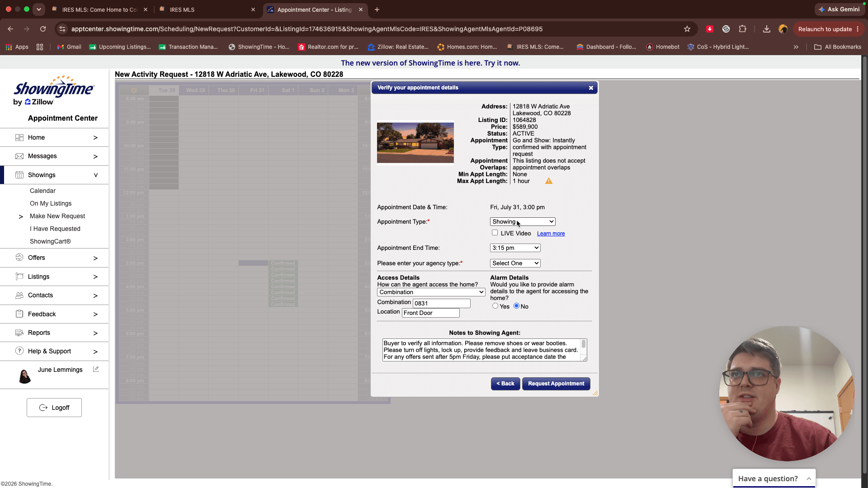Image resolution: width=868 pixels, height=488 pixels.
Task: Click the Offers sidebar icon
Action: (x=19, y=258)
